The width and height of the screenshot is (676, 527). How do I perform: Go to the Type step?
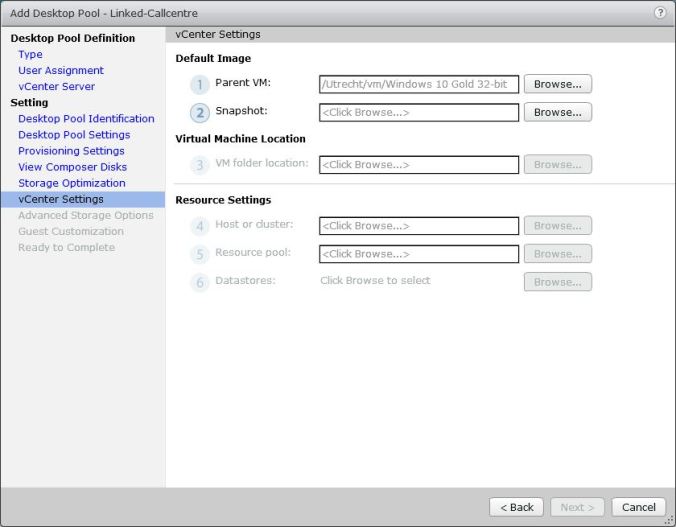click(30, 54)
